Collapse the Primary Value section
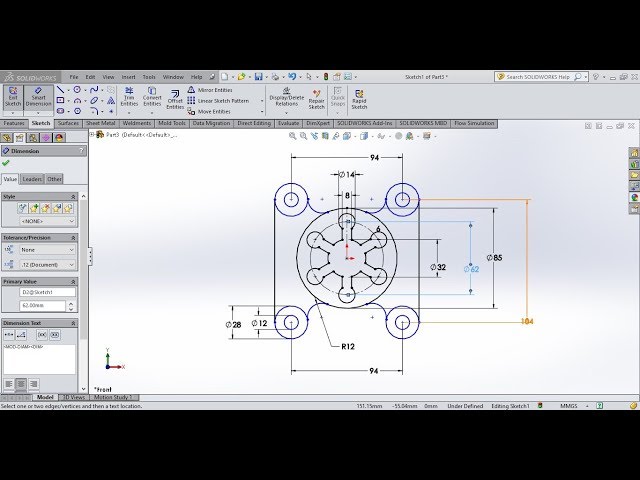The image size is (640, 480). (x=73, y=282)
